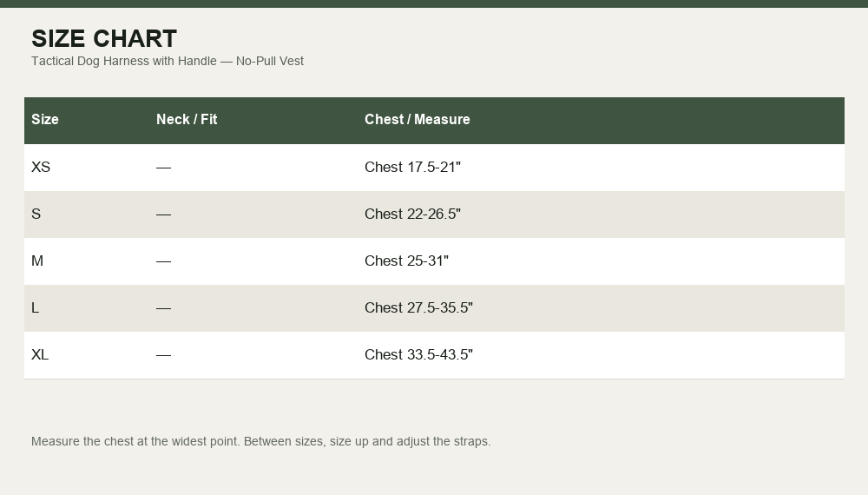868x495 pixels.
Task: Click the Chest 22-26.5" measurement
Action: tap(412, 214)
